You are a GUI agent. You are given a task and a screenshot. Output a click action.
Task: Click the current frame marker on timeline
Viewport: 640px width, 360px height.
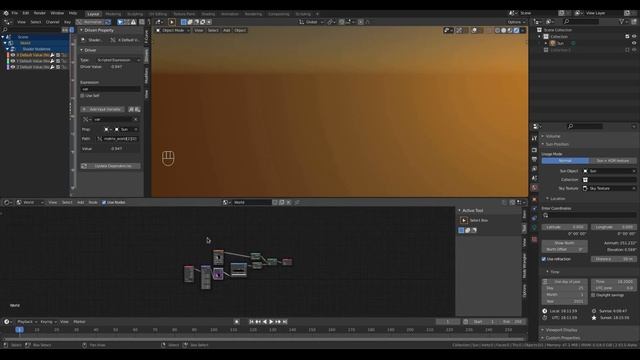19,330
